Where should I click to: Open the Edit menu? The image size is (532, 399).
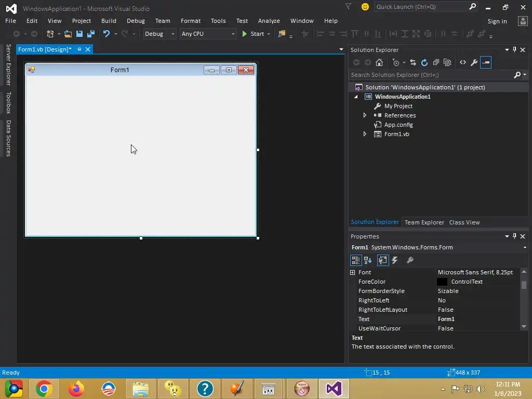click(32, 21)
